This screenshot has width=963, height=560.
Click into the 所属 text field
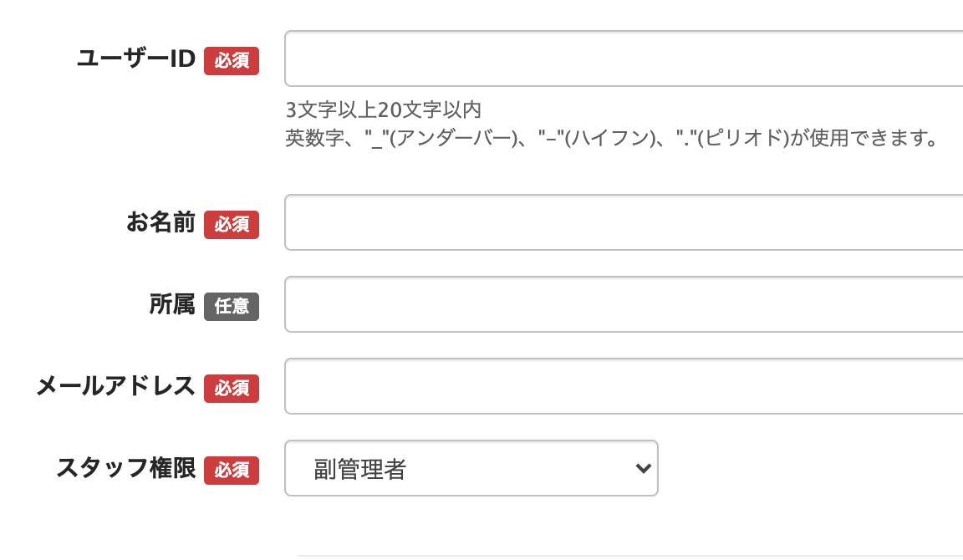623,304
